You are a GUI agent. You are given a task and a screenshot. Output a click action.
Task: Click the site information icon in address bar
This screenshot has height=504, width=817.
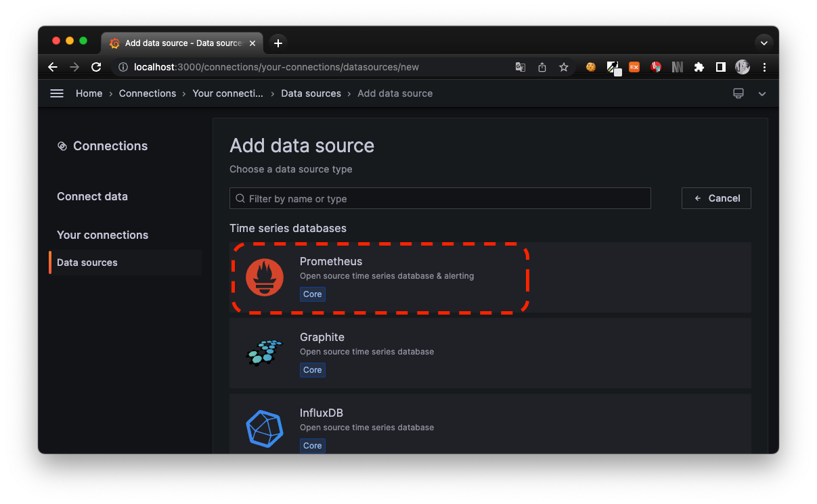pyautogui.click(x=123, y=67)
